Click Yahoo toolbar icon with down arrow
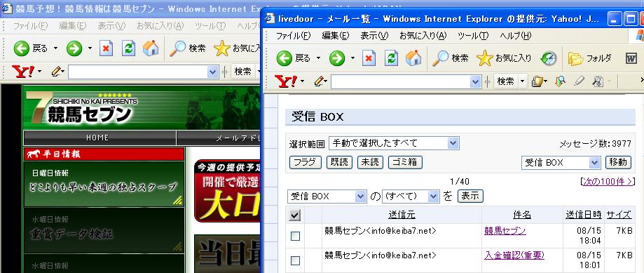Image resolution: width=644 pixels, height=273 pixels. pos(560,81)
